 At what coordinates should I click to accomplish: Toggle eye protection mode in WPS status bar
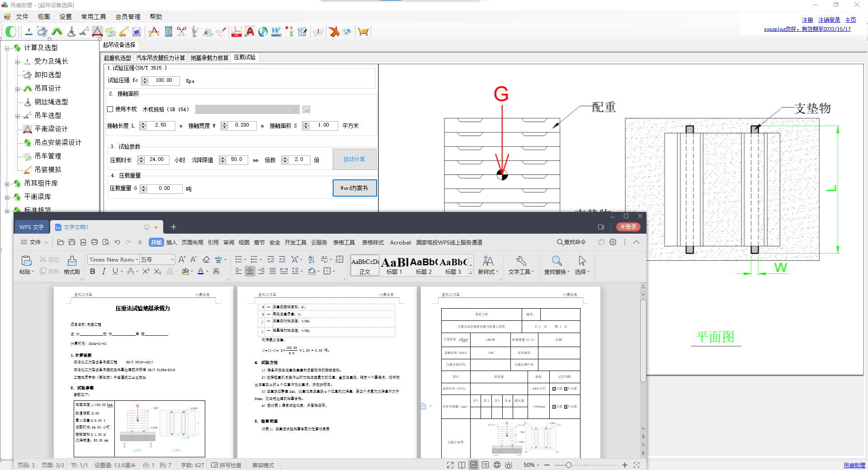tap(509, 465)
